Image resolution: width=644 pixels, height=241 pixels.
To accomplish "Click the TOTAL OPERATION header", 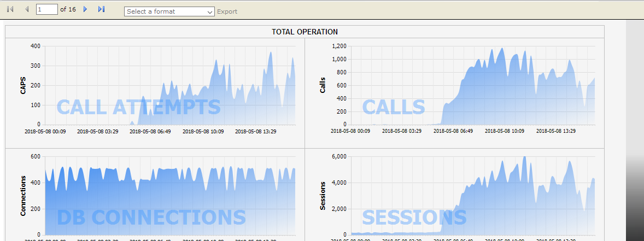I will (305, 32).
